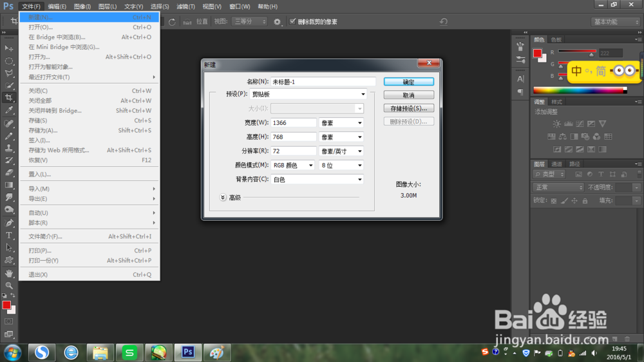Select the Hand tool
Screen dimensions: 644x362
(x=8, y=273)
